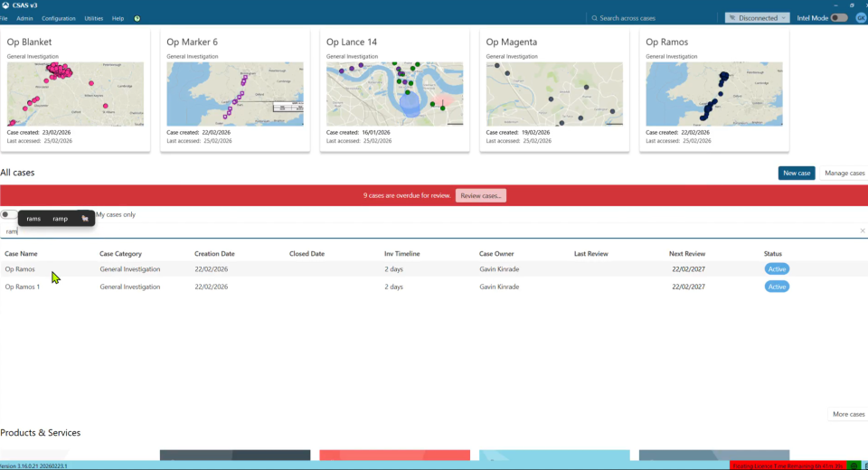Screen dimensions: 868x470
Task: Open the Configuration menu
Action: click(59, 18)
